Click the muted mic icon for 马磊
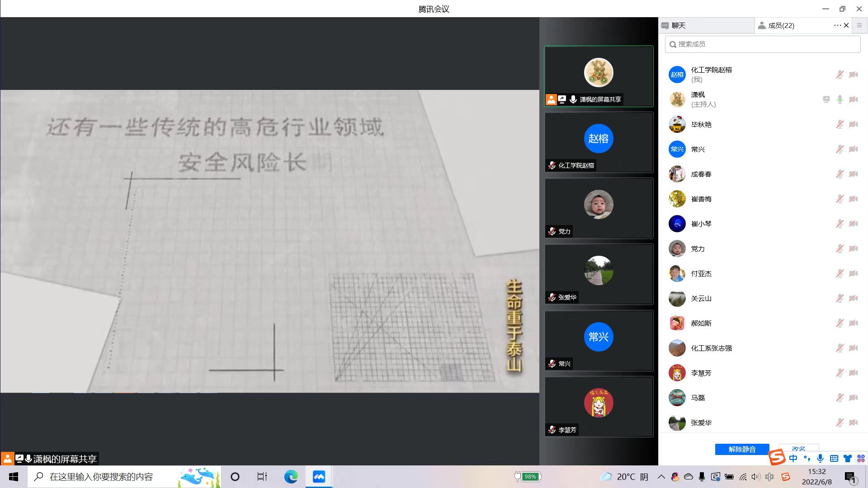Viewport: 868px width, 488px height. pyautogui.click(x=840, y=398)
